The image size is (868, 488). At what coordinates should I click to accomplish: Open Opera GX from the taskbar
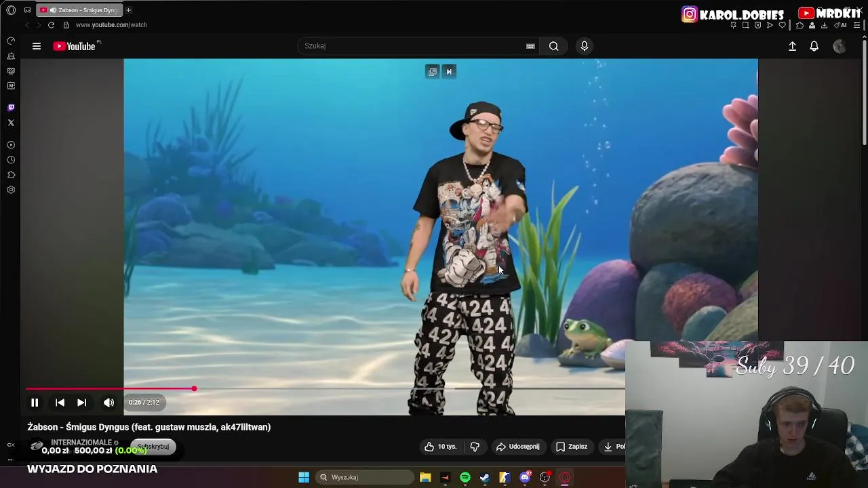pyautogui.click(x=565, y=477)
